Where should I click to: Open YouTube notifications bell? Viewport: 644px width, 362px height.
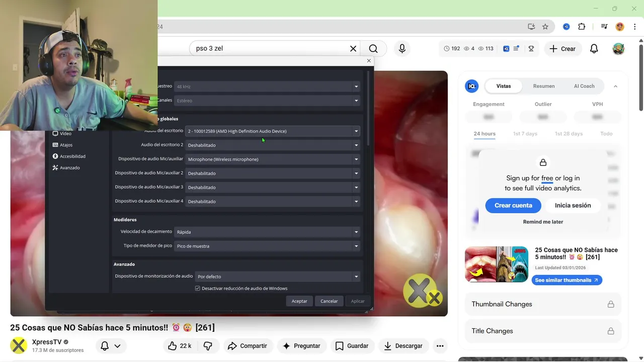(x=594, y=49)
